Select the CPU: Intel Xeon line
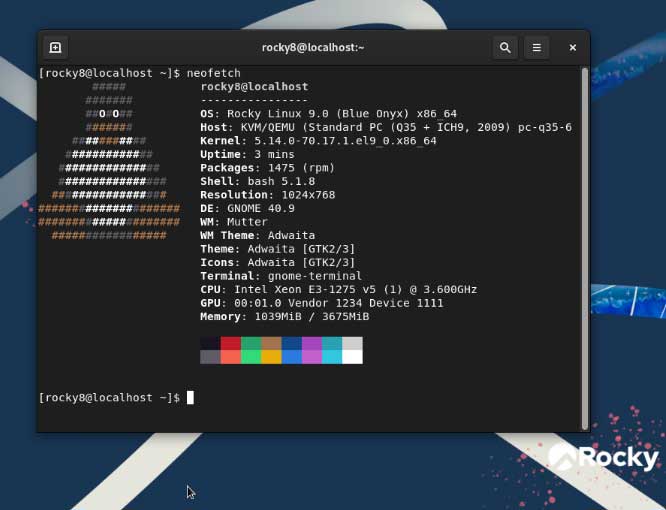666x510 pixels. (339, 290)
